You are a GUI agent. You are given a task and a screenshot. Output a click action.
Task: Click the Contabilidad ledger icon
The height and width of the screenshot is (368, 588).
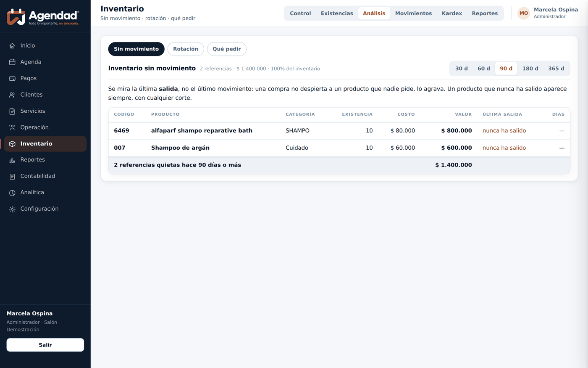tap(12, 177)
